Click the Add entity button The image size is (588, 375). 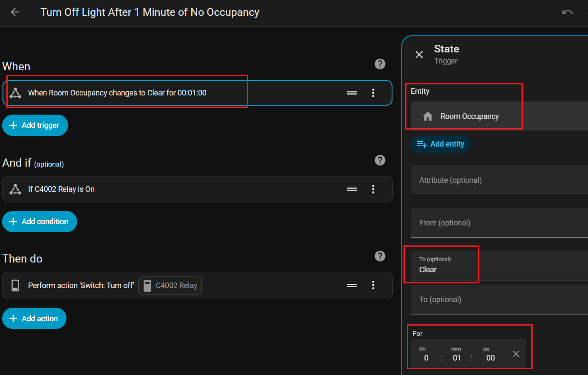click(441, 144)
